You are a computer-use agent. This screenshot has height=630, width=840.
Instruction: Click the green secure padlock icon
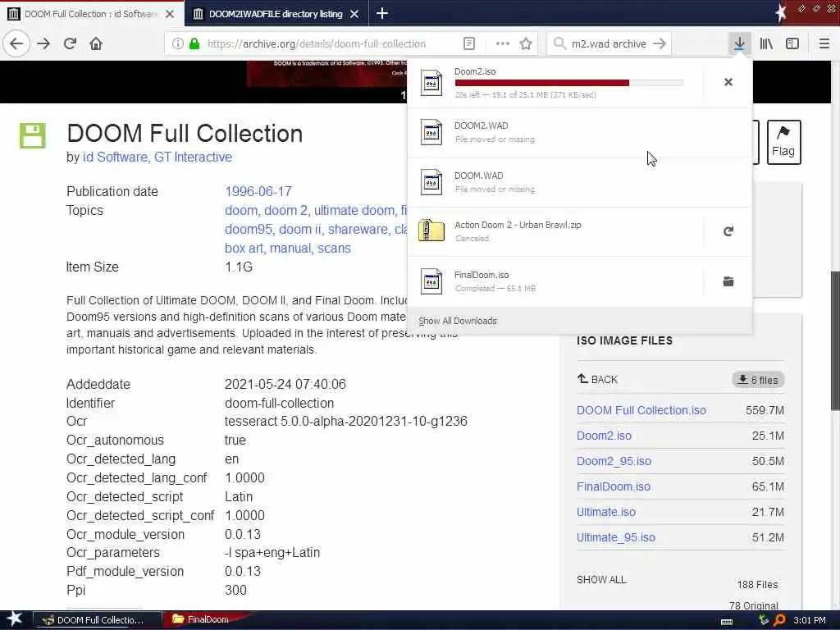194,43
